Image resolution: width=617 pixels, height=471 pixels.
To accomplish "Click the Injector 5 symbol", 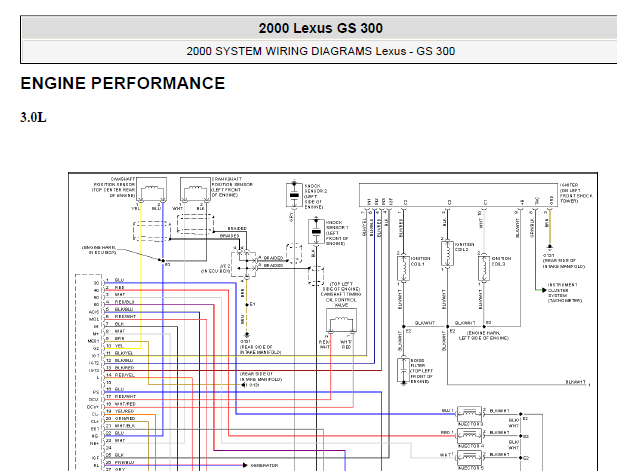I will pyautogui.click(x=469, y=457).
